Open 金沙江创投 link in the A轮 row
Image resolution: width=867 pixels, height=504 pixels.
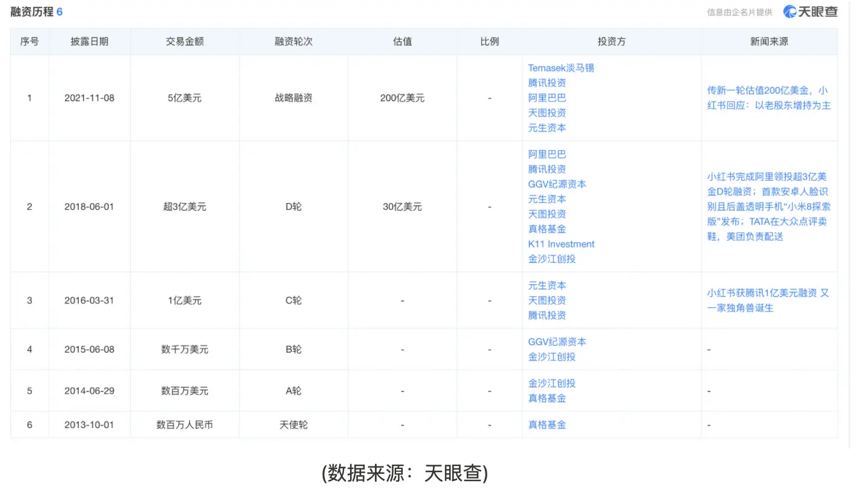coord(552,384)
